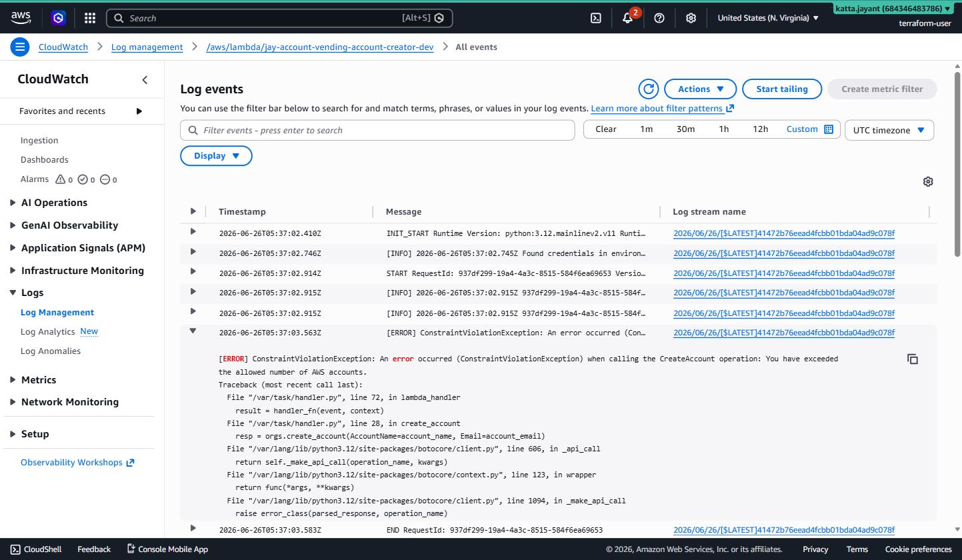The height and width of the screenshot is (560, 962).
Task: Open alarms OK count icon
Action: click(83, 179)
